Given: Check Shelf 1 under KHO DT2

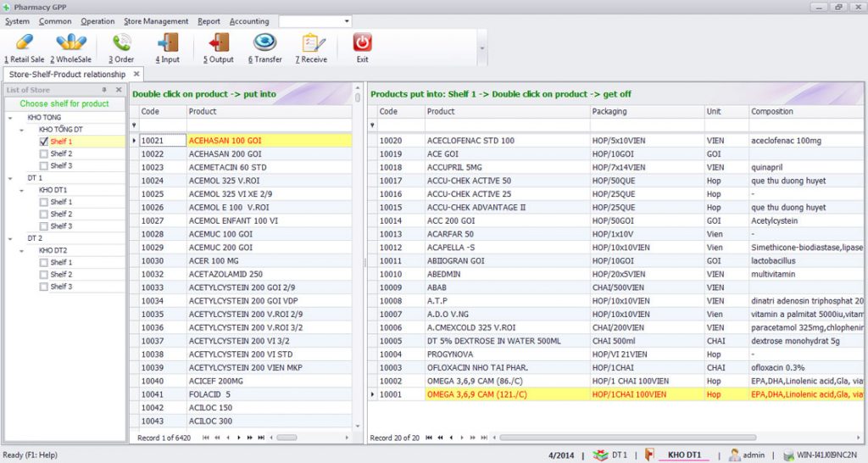Looking at the screenshot, I should (x=44, y=263).
